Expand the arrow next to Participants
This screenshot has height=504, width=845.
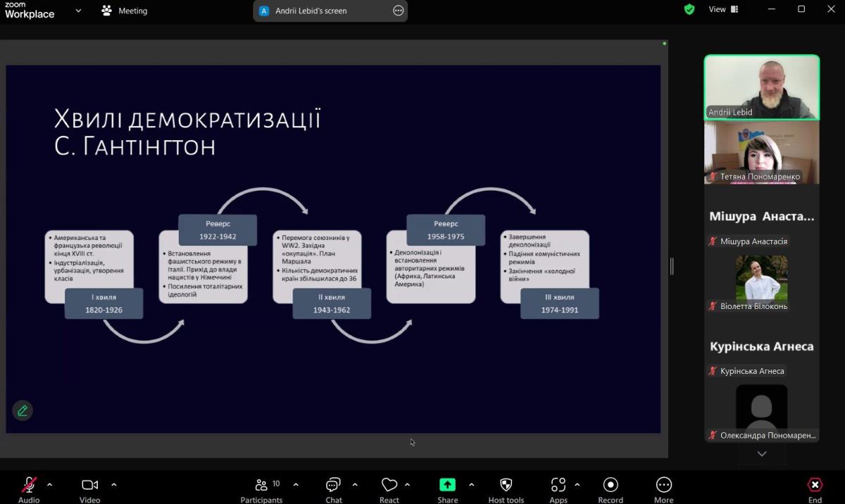[x=296, y=484]
